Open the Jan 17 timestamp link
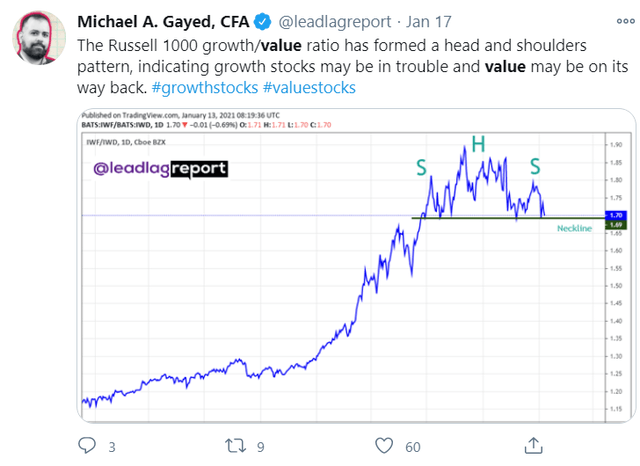 [429, 22]
